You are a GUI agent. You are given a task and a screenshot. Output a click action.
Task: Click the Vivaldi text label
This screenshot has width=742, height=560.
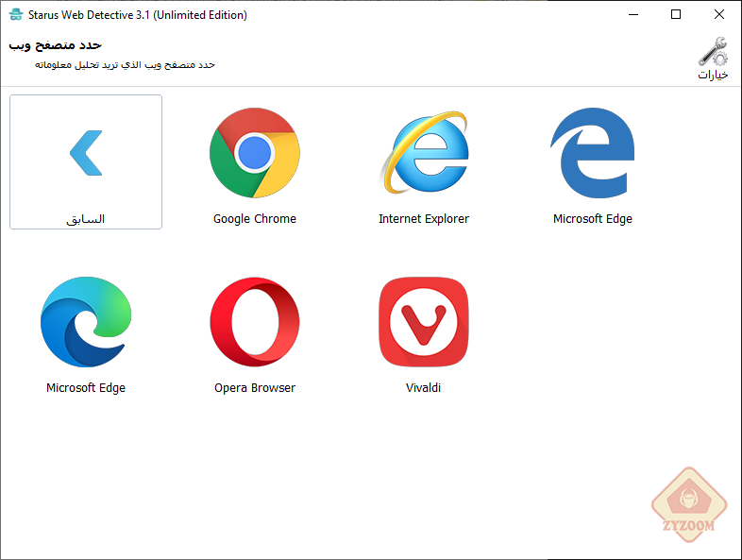pyautogui.click(x=423, y=388)
